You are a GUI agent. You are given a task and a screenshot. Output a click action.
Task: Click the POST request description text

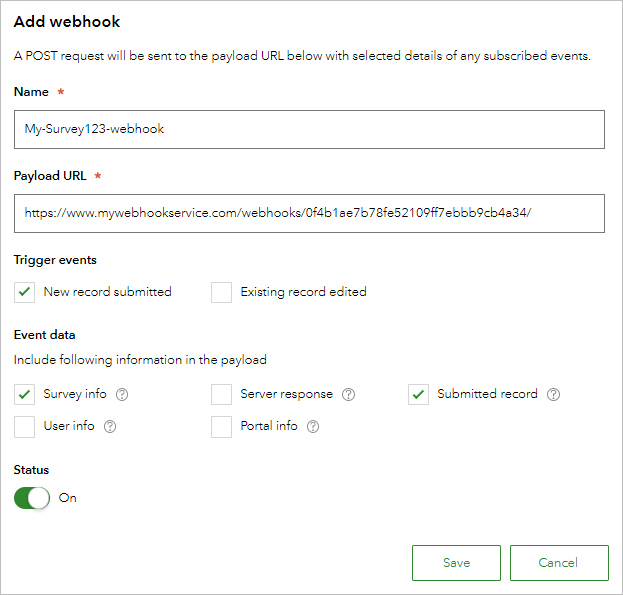pos(302,56)
